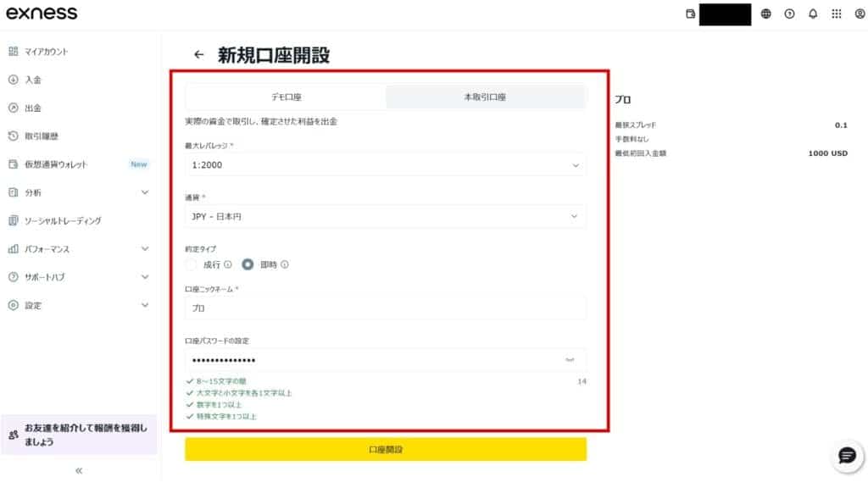Select the 即時 radio button
The width and height of the screenshot is (868, 488).
tap(248, 264)
